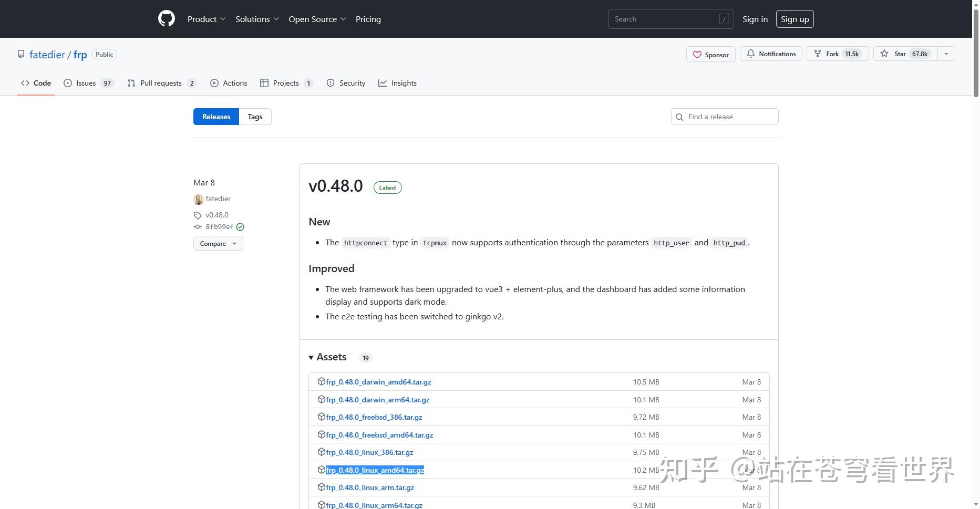The image size is (980, 509).
Task: Click the Latest release badge
Action: pyautogui.click(x=388, y=188)
